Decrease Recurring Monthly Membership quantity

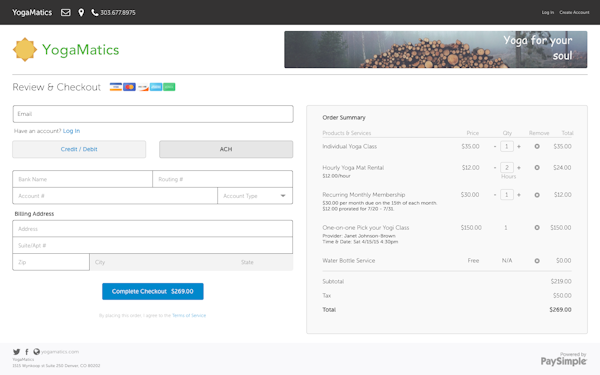pyautogui.click(x=495, y=195)
